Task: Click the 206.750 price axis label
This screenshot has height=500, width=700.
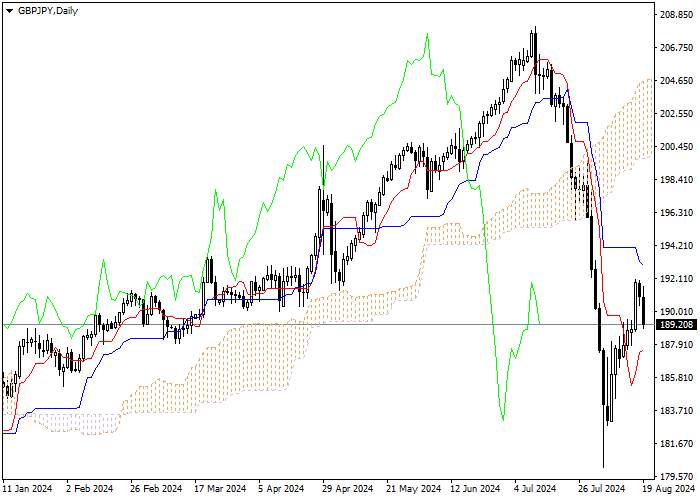Action: [x=677, y=48]
